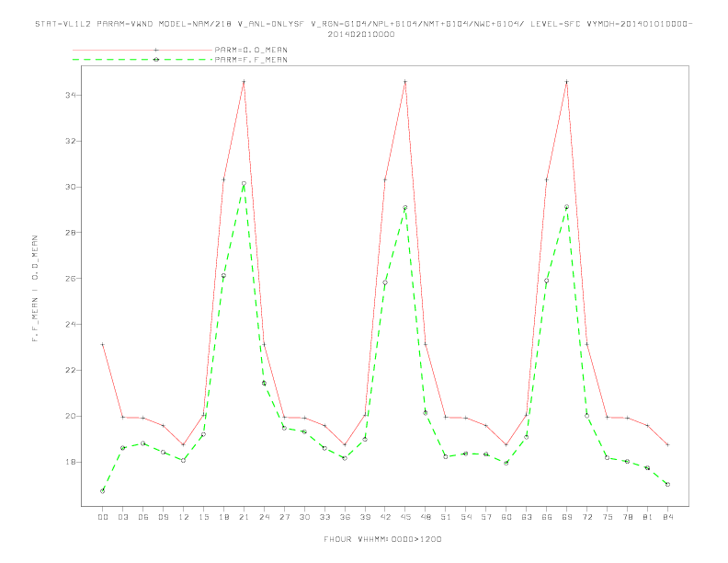This screenshot has width=728, height=563.
Task: Click y-axis tick label 32
Action: click(x=71, y=142)
